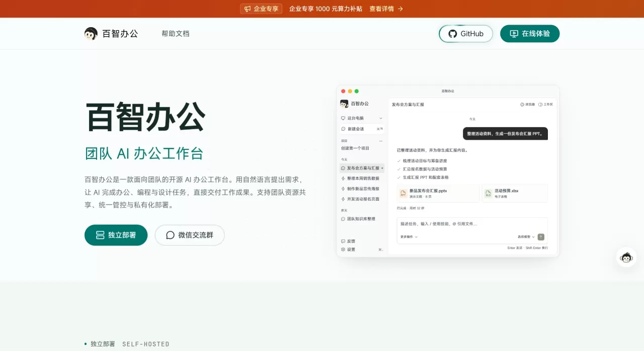The height and width of the screenshot is (351, 644).
Task: Click the send arrow button in chat box
Action: 541,237
